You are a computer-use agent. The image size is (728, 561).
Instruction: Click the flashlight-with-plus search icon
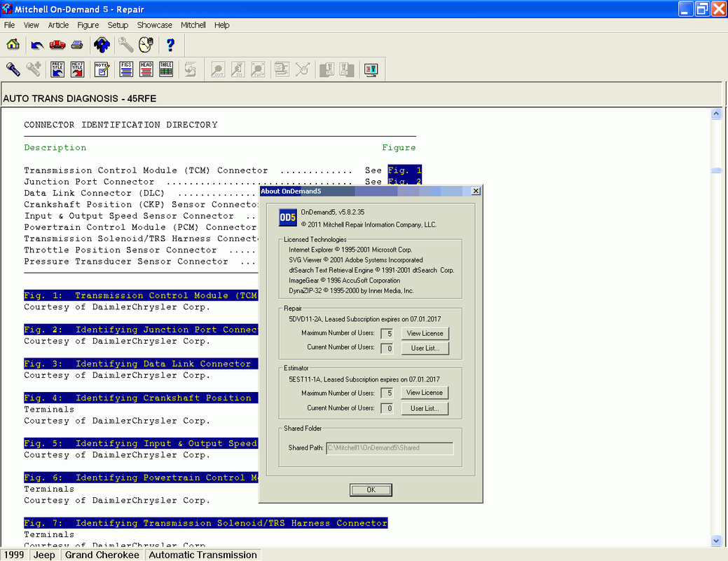tap(34, 69)
